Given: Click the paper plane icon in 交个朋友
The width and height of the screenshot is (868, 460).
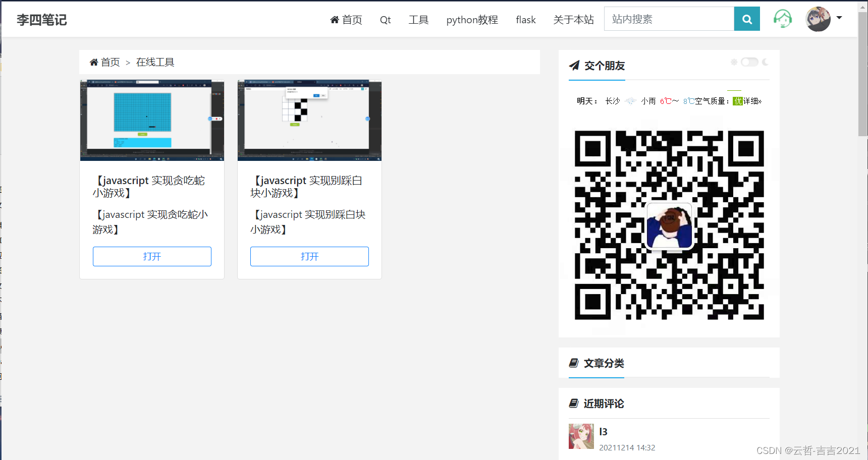Looking at the screenshot, I should (x=574, y=66).
